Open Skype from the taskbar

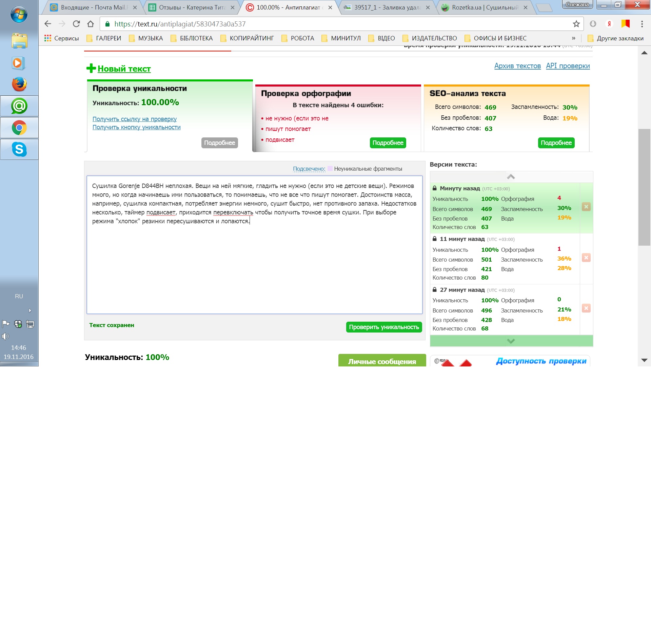19,149
